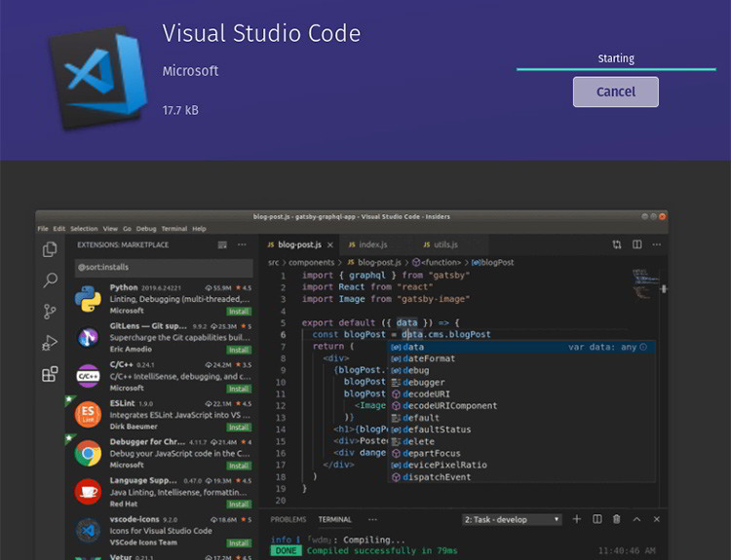
Task: Open the Search magnifier icon in activity bar
Action: [50, 280]
